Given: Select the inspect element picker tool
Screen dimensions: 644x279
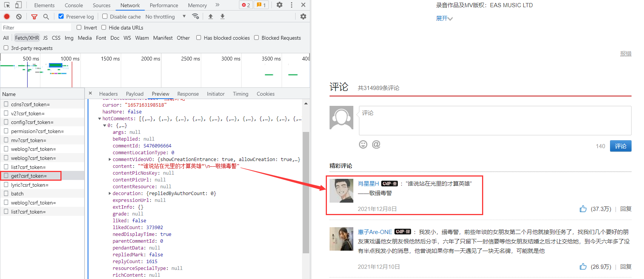Looking at the screenshot, I should tap(7, 5).
